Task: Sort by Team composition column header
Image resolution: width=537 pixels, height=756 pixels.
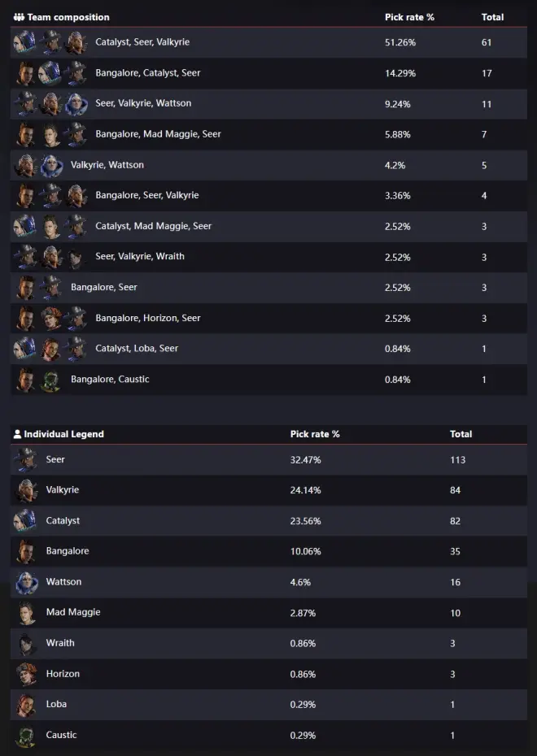Action: (68, 17)
